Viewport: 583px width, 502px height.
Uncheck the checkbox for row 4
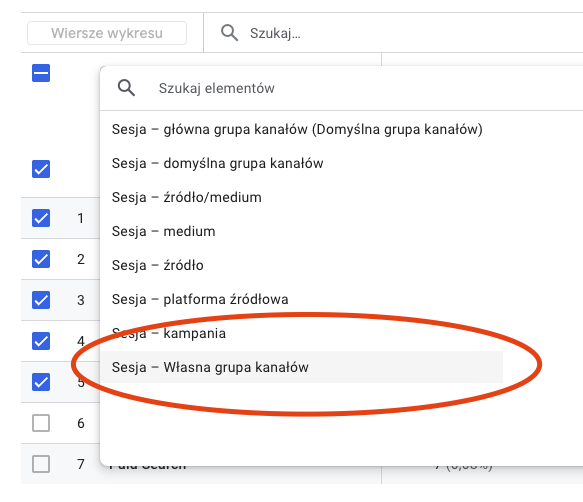41,341
